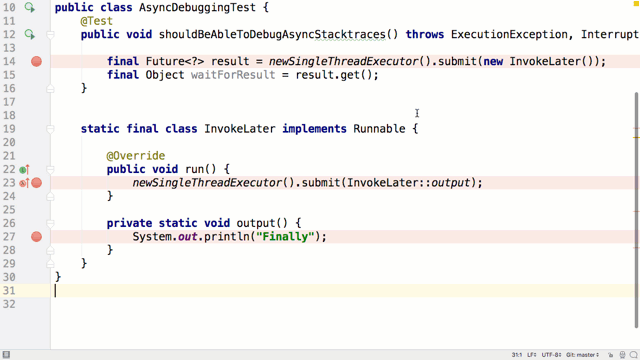The width and height of the screenshot is (640, 360).
Task: Collapse the test method using its fold marker
Action: pyautogui.click(x=50, y=35)
